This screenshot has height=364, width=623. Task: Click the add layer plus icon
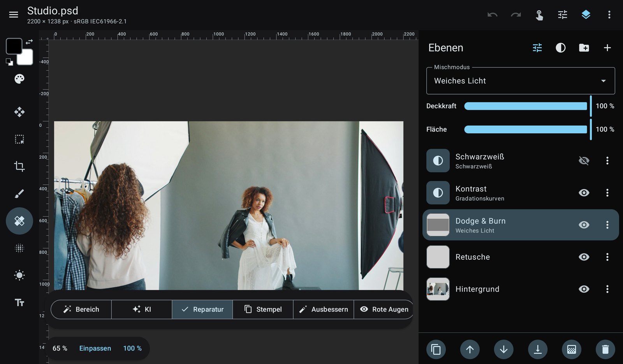pos(607,48)
